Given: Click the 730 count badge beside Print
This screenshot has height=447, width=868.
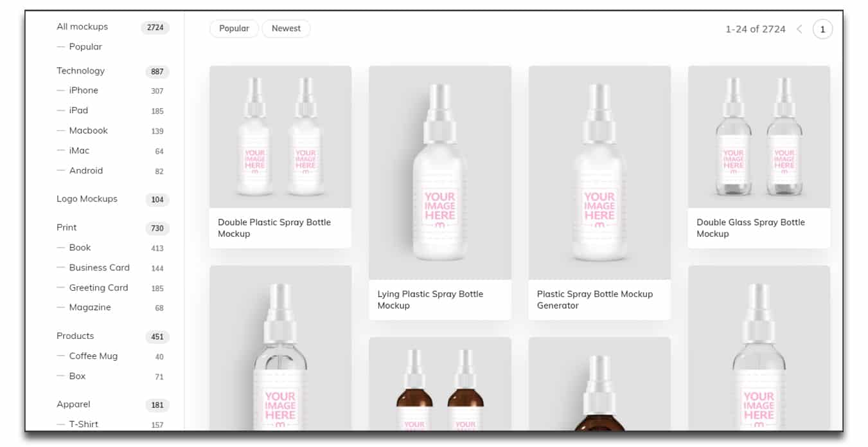Looking at the screenshot, I should point(157,228).
